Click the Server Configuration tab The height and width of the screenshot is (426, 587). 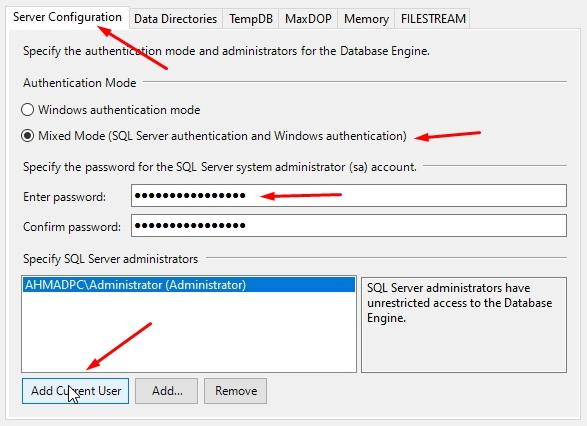pos(67,17)
